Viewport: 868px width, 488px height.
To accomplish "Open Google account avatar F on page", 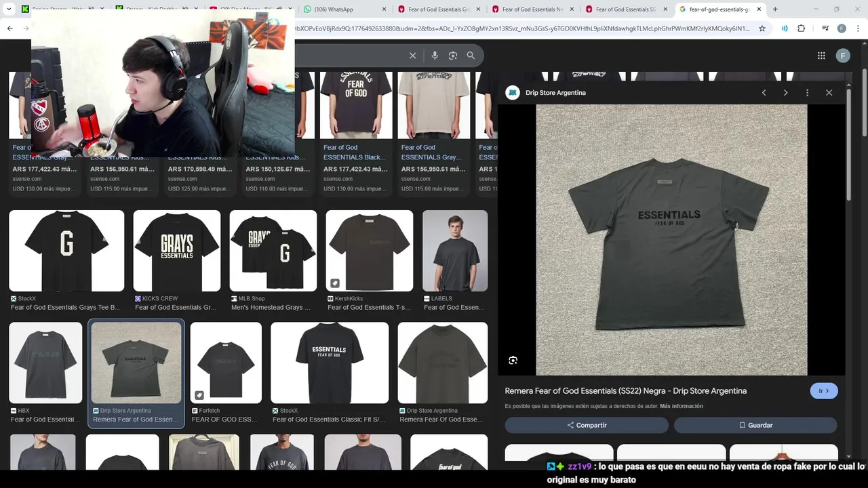I will pos(843,56).
